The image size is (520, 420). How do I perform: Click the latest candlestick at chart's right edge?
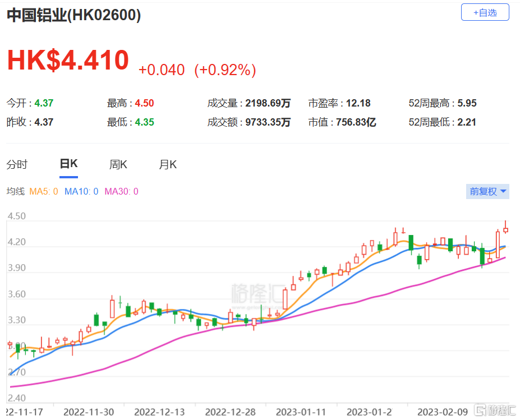tap(506, 228)
